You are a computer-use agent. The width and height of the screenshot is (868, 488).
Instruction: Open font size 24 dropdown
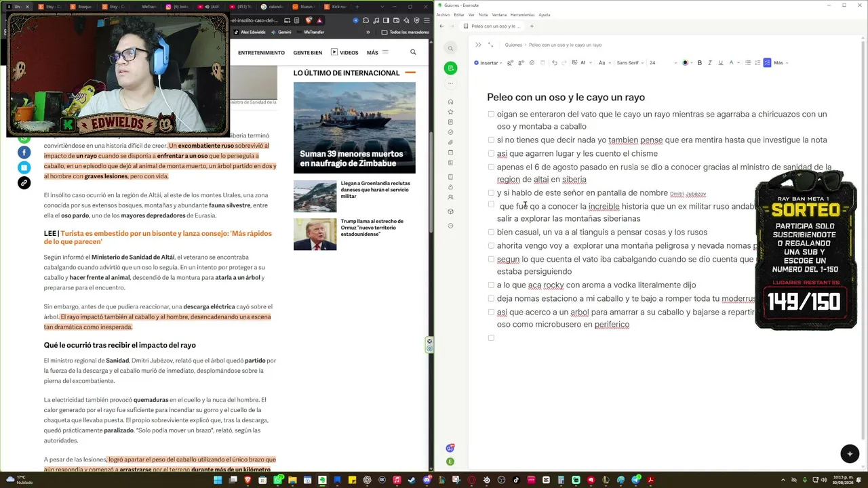pos(663,62)
